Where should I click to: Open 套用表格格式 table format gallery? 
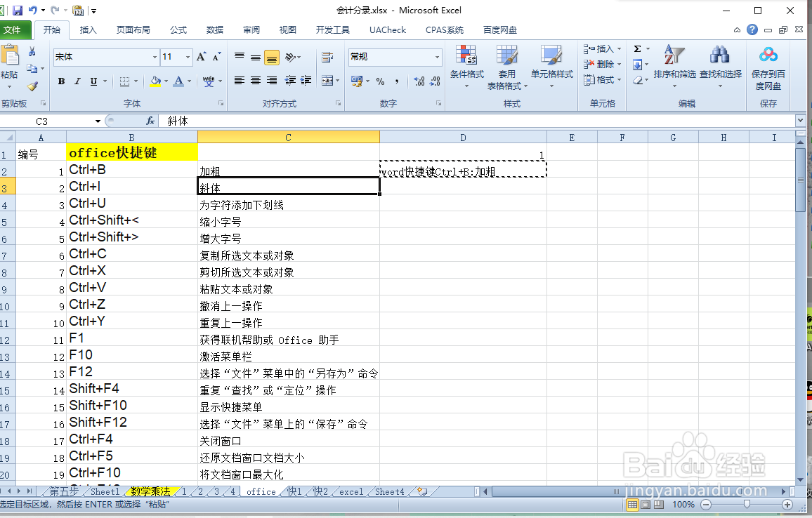tap(507, 67)
